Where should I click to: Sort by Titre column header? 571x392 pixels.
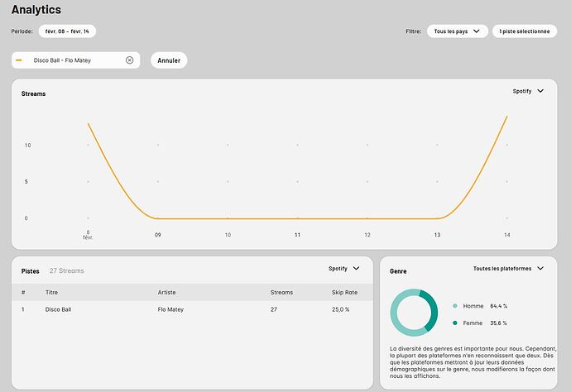(x=51, y=293)
